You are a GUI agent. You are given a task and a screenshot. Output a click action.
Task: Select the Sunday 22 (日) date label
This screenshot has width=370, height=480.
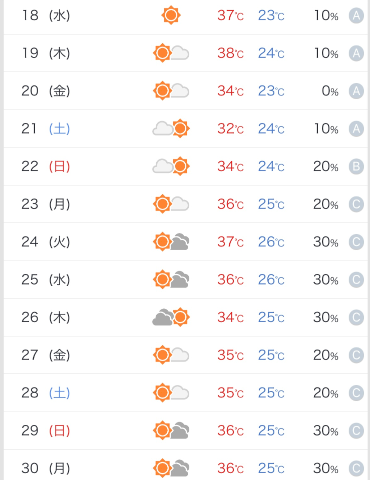coord(46,166)
